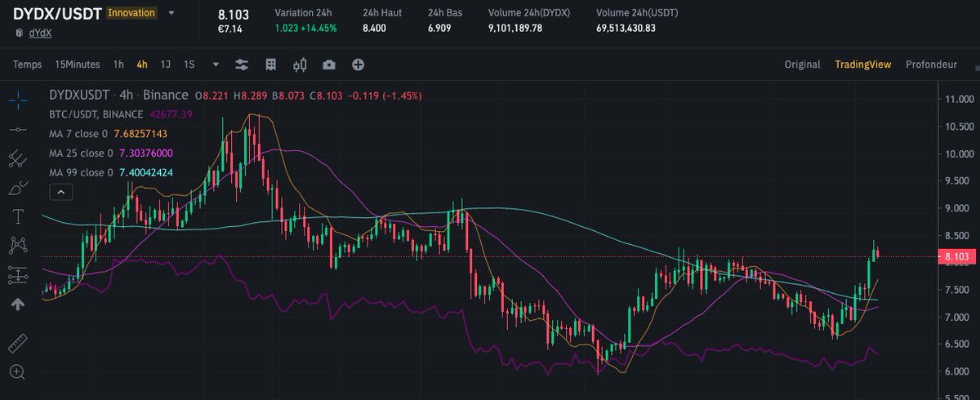Select the trend line drawing tool

coord(18,128)
